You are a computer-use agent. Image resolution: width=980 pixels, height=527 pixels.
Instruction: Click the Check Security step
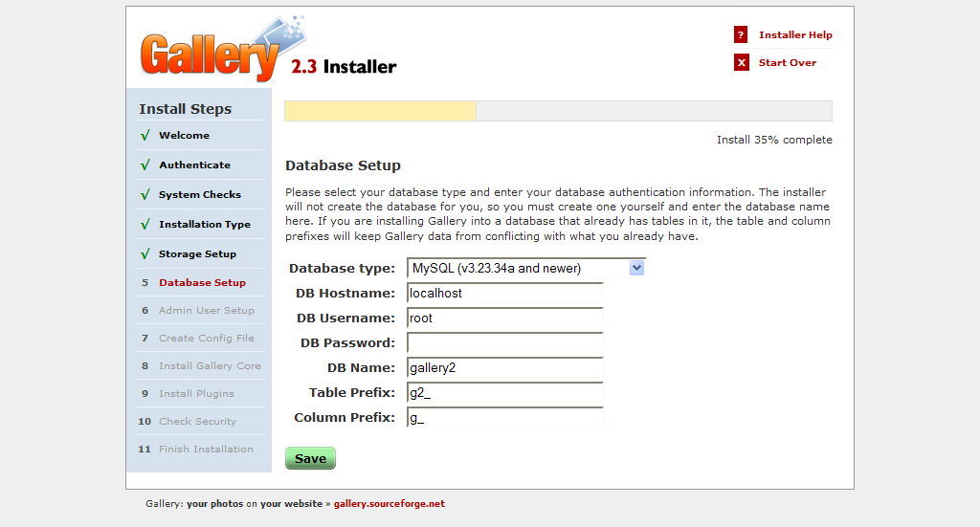(197, 422)
